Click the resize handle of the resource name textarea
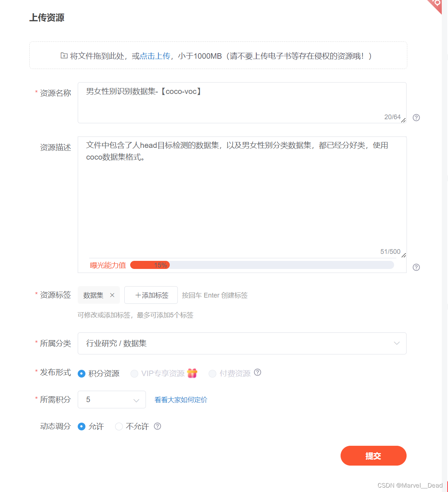Screen dimensions: 448x492 point(403,120)
